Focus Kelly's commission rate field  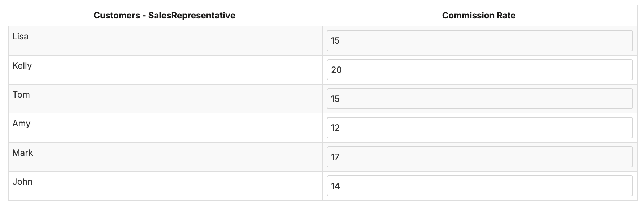[x=479, y=70]
